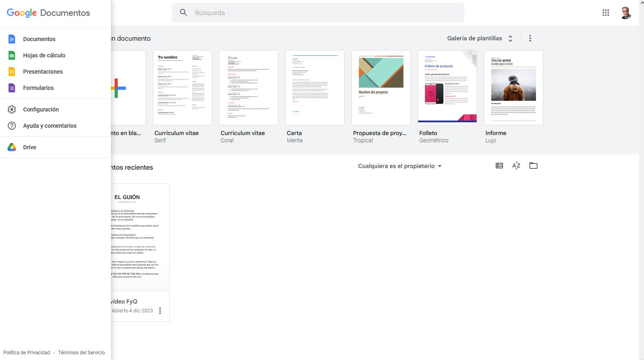
Task: Click the Términos del Servicio link
Action: click(x=81, y=353)
